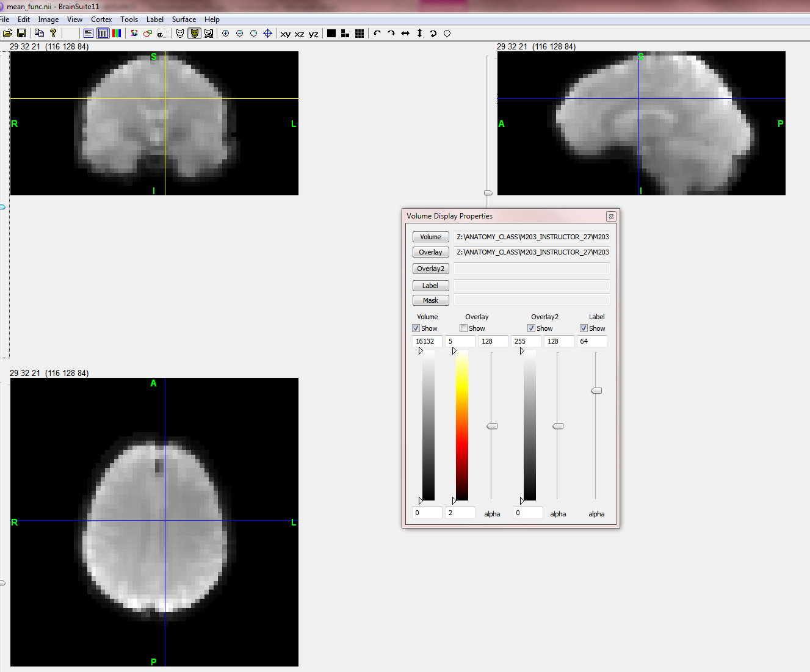Switch to the yz view

[x=313, y=34]
